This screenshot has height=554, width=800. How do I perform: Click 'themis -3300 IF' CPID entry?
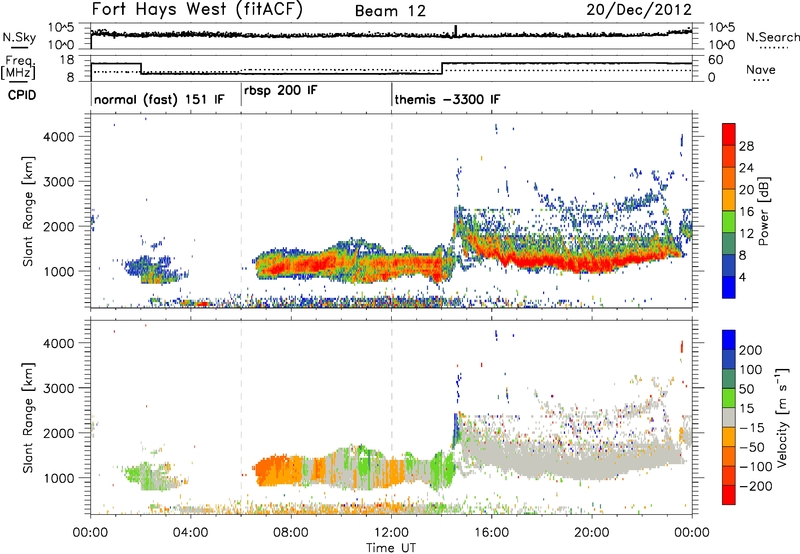pyautogui.click(x=447, y=99)
